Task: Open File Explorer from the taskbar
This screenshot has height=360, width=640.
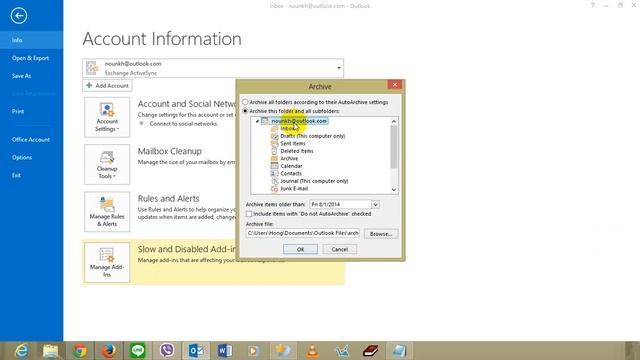Action: tap(51, 351)
